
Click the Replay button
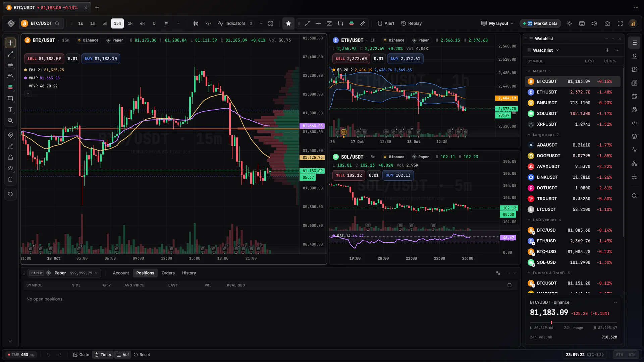pos(411,23)
